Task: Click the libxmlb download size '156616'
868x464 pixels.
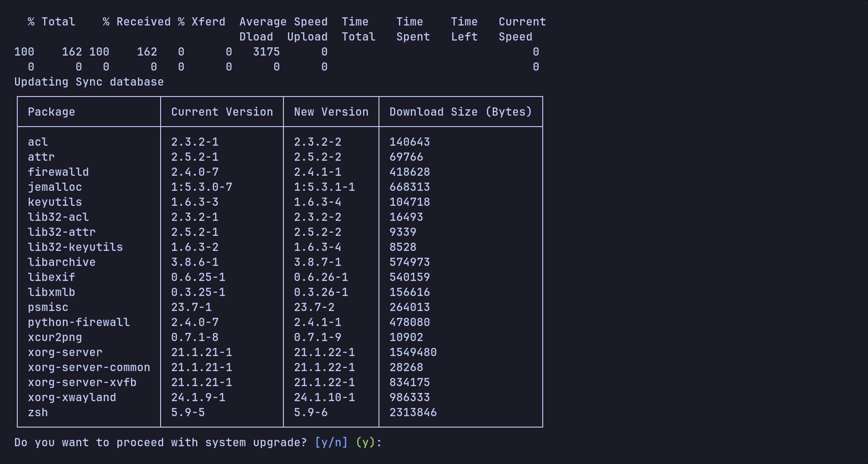Action: coord(410,292)
